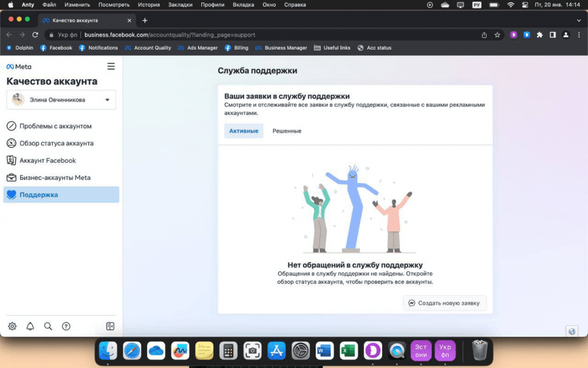588x368 pixels.
Task: Open Бизнес-аккаунты Meta in sidebar
Action: click(61, 178)
